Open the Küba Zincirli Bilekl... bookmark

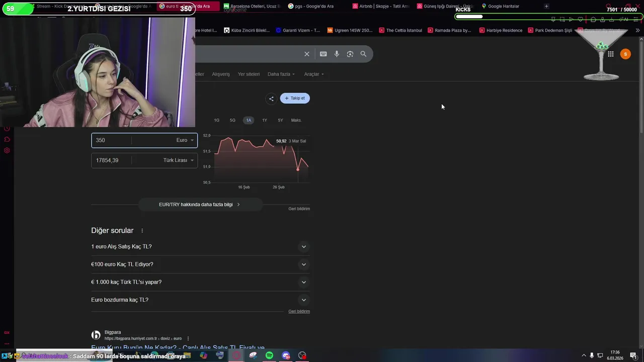[x=247, y=30]
